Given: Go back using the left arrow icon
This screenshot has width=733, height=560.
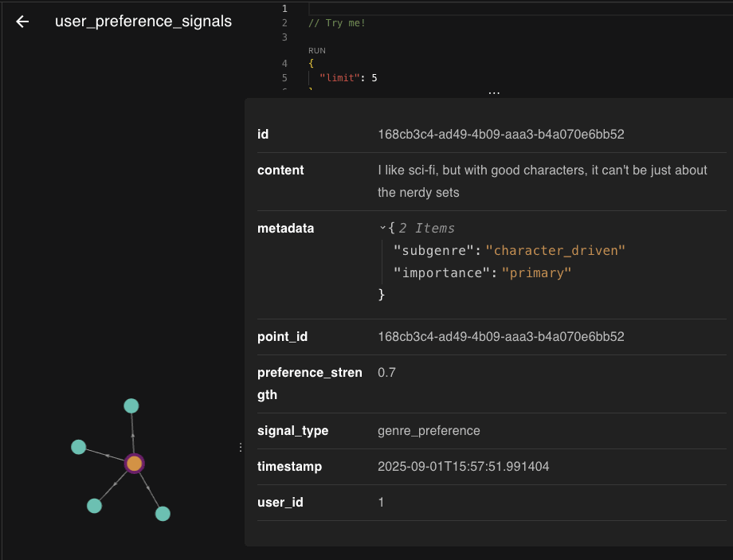Looking at the screenshot, I should pyautogui.click(x=22, y=22).
